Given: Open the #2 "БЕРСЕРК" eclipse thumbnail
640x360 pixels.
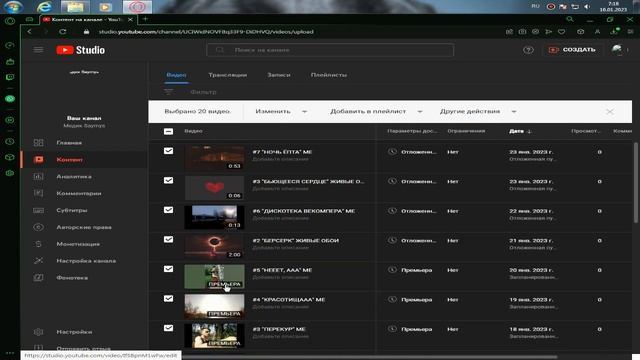Looking at the screenshot, I should pos(214,247).
